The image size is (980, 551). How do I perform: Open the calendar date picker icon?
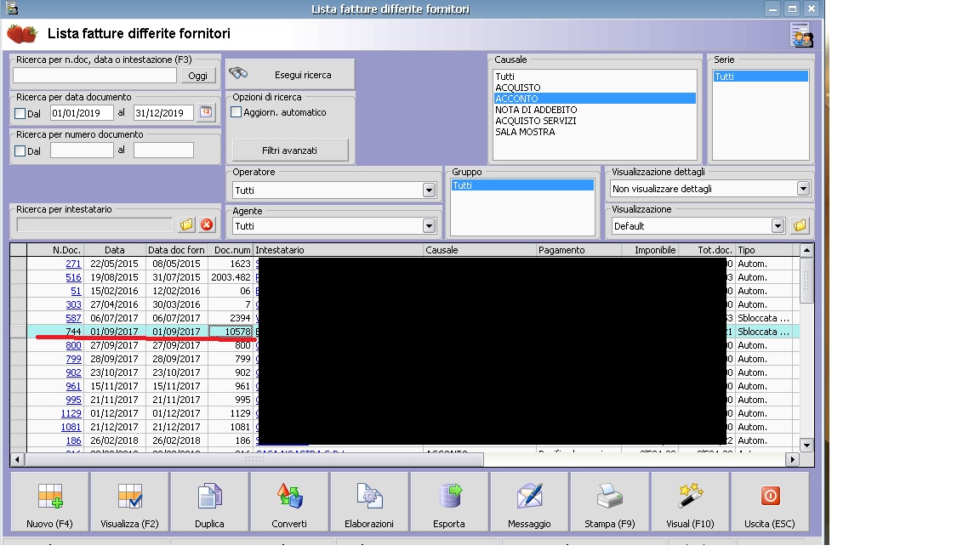(x=206, y=112)
